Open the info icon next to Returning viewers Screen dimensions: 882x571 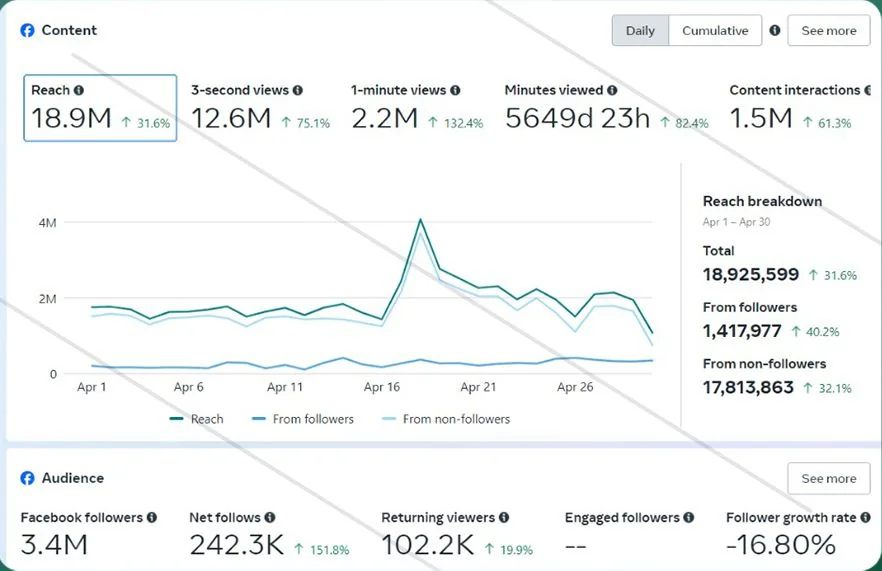pyautogui.click(x=504, y=518)
